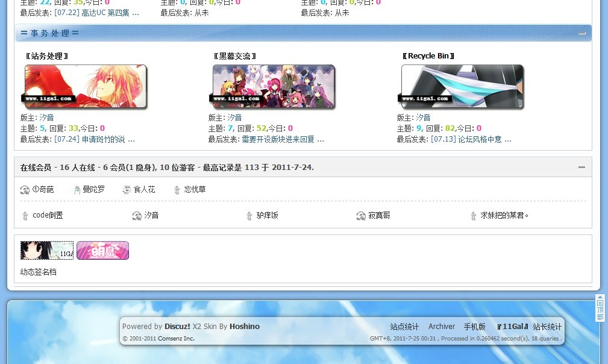
Task: Open online member 汐音 profile
Action: pos(152,215)
